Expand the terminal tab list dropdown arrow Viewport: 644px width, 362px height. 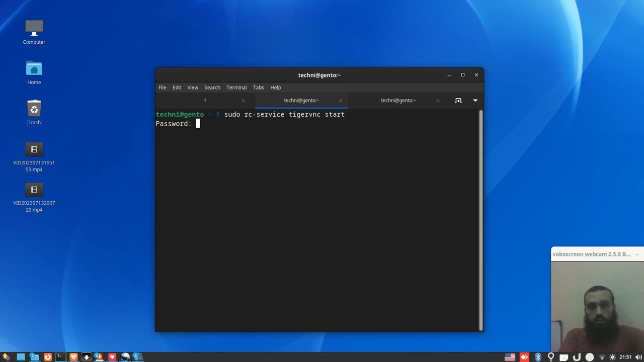[475, 101]
